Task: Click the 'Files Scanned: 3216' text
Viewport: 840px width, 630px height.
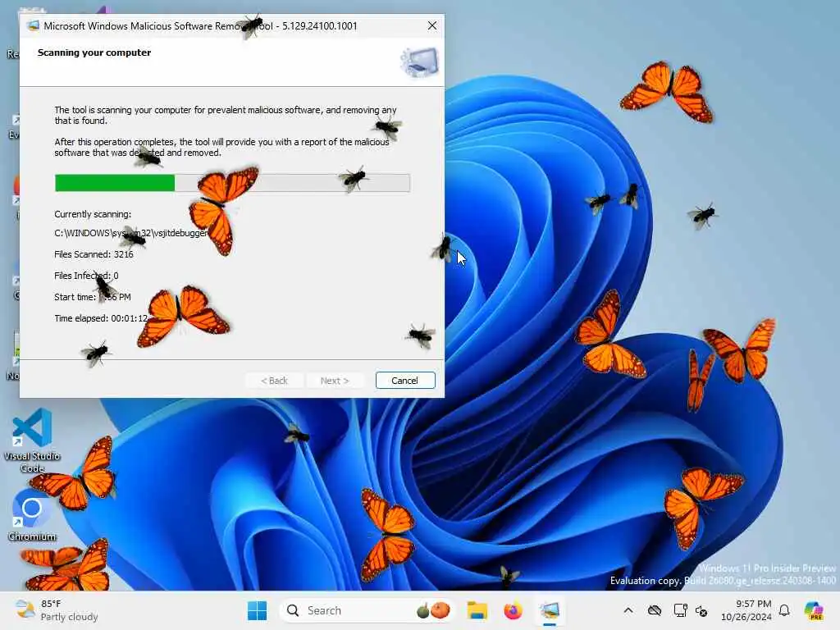Action: 94,254
